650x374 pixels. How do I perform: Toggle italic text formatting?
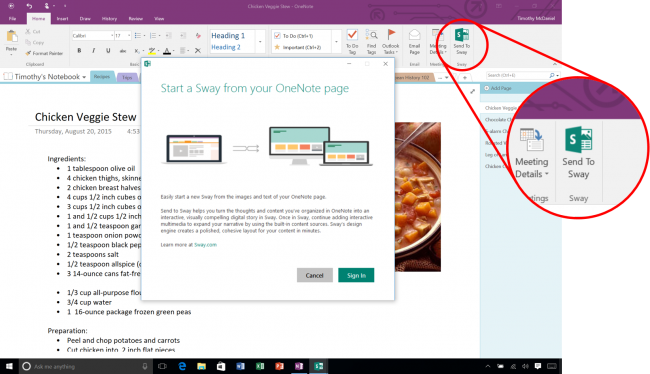tap(94, 51)
